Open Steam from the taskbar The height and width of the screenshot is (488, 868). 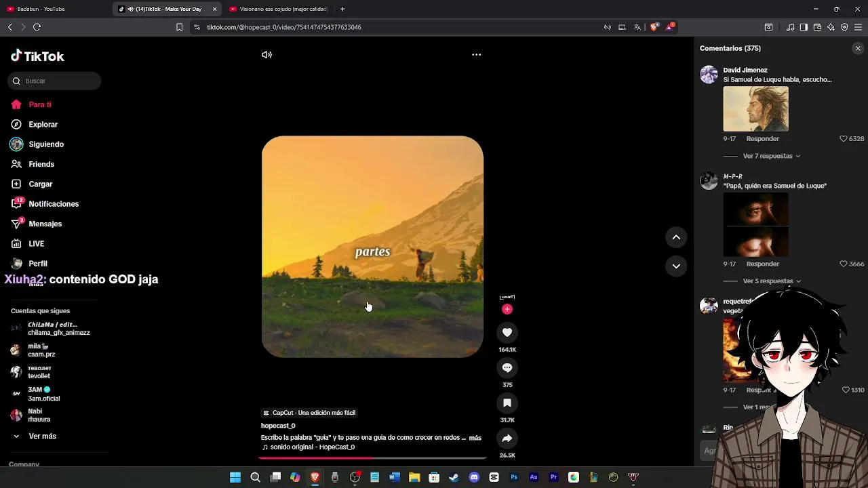(x=454, y=477)
